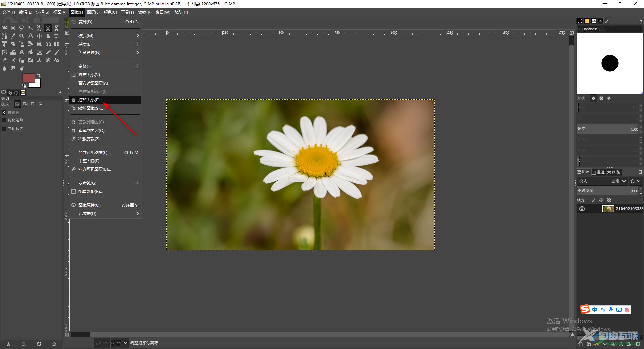Switch to the 通道 channels tab
The image size is (644, 349).
click(598, 172)
